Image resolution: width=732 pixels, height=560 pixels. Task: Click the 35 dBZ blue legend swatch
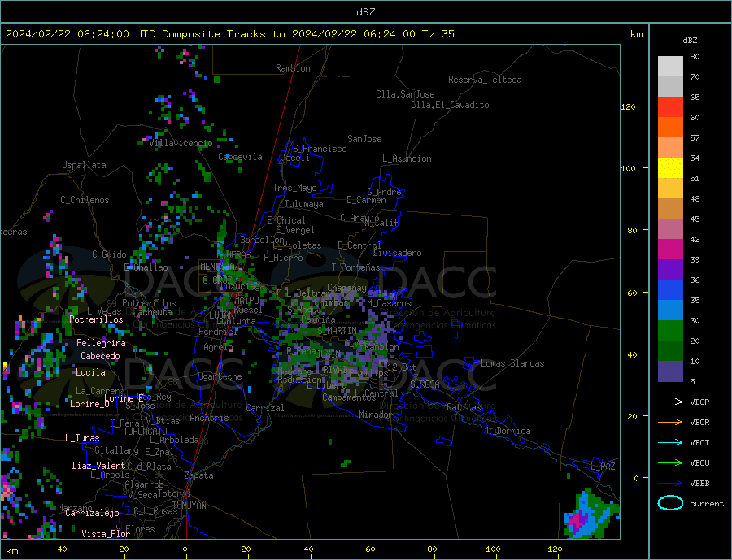pyautogui.click(x=670, y=290)
